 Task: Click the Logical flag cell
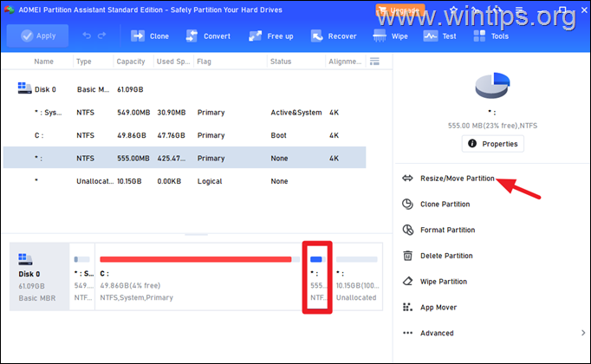210,181
